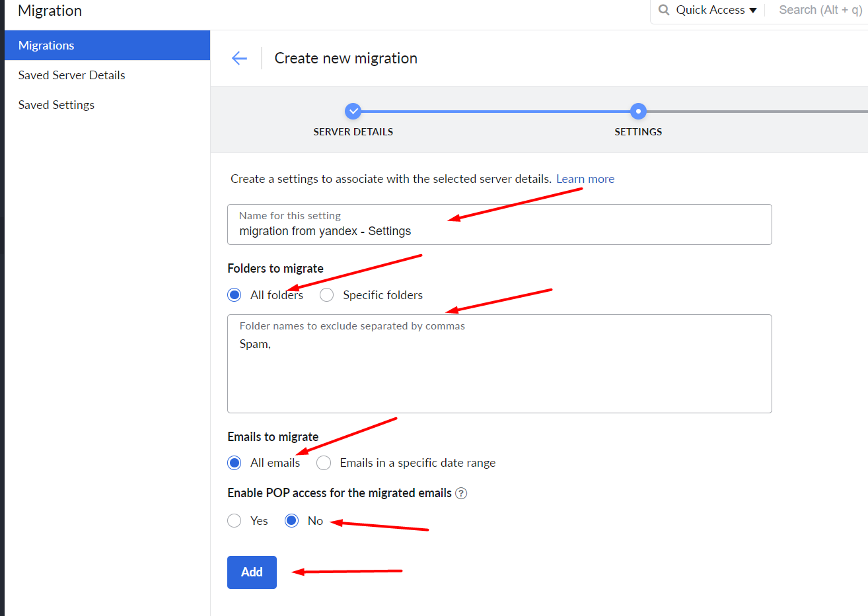Click the Settings step circle marker
The image size is (868, 616).
638,111
